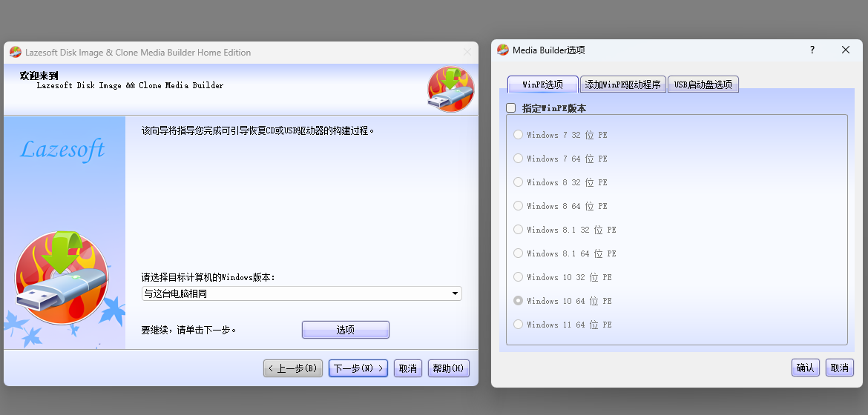Choose Windows 10 64 位 PE radio button
The height and width of the screenshot is (415, 868).
pos(519,301)
